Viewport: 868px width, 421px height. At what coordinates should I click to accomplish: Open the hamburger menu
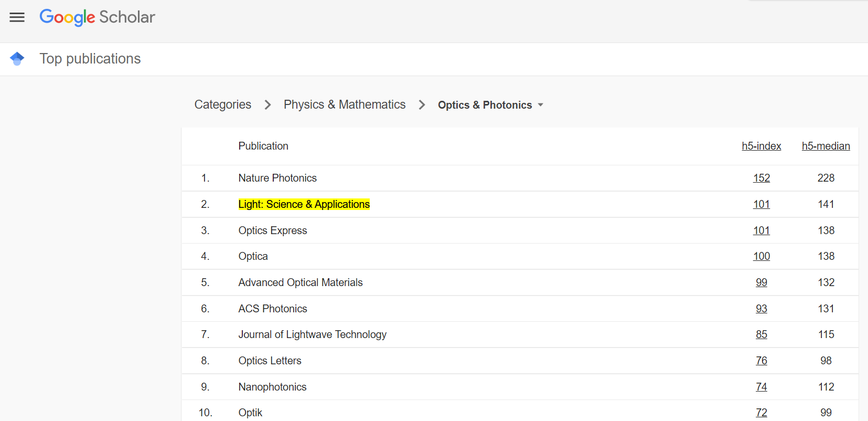coord(17,17)
